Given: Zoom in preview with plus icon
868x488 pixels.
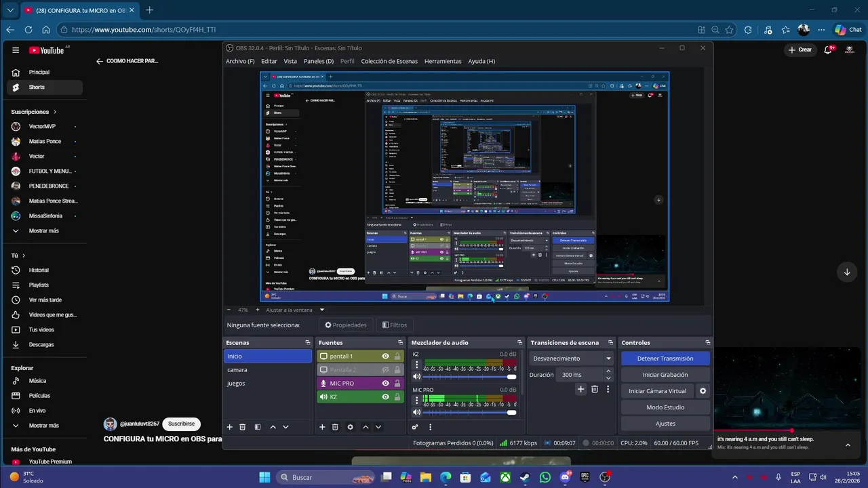Looking at the screenshot, I should (x=257, y=310).
